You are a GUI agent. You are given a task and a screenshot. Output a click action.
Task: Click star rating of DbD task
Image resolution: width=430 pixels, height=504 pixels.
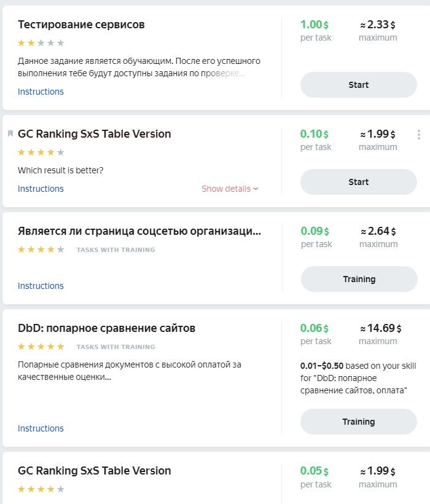[x=41, y=347]
